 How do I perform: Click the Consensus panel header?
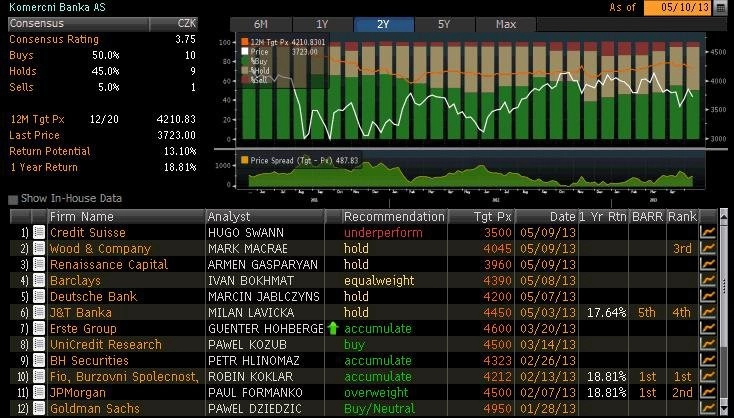pos(103,23)
